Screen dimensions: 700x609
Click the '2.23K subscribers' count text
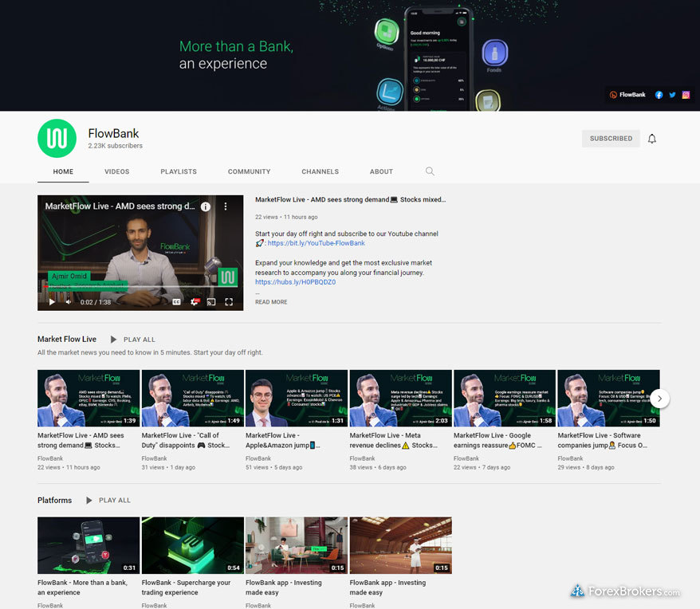[x=115, y=146]
